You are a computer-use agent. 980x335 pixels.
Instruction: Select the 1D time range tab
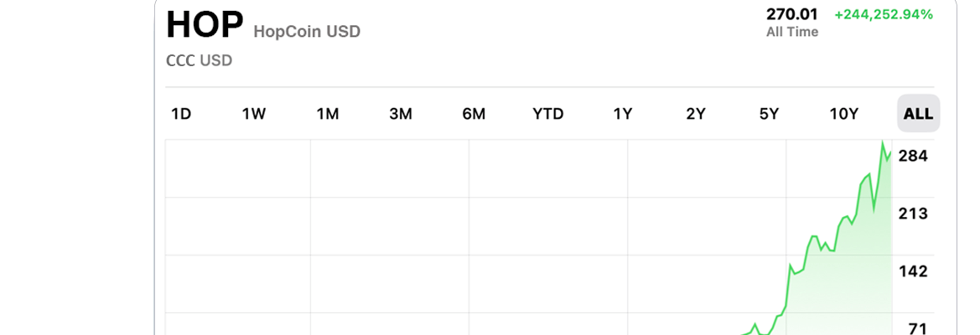(x=180, y=114)
